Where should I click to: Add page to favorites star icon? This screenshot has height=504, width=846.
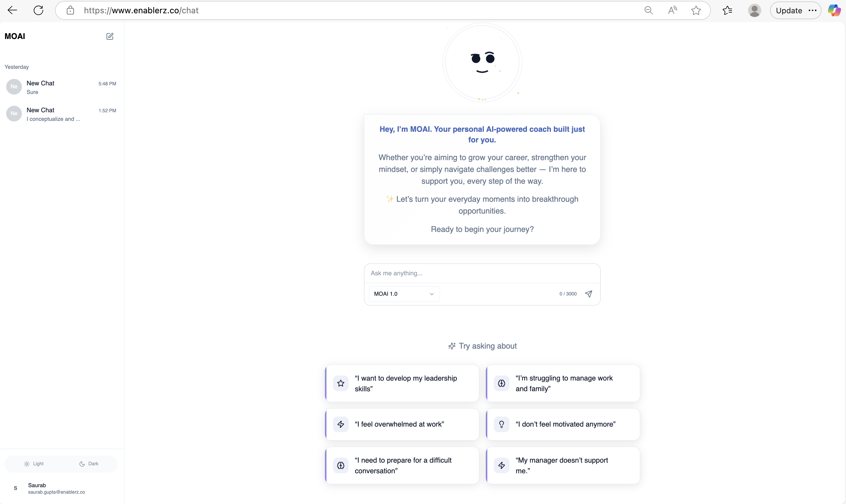pos(696,11)
